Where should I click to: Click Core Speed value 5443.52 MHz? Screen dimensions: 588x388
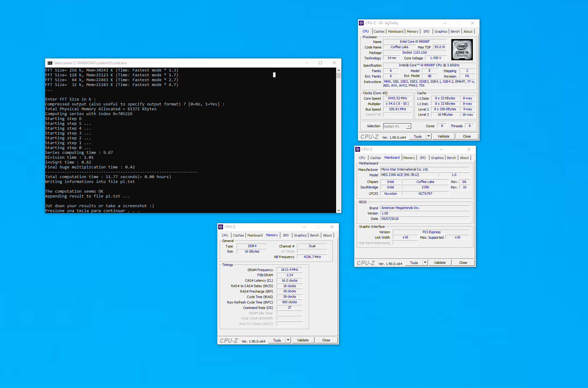pyautogui.click(x=397, y=98)
